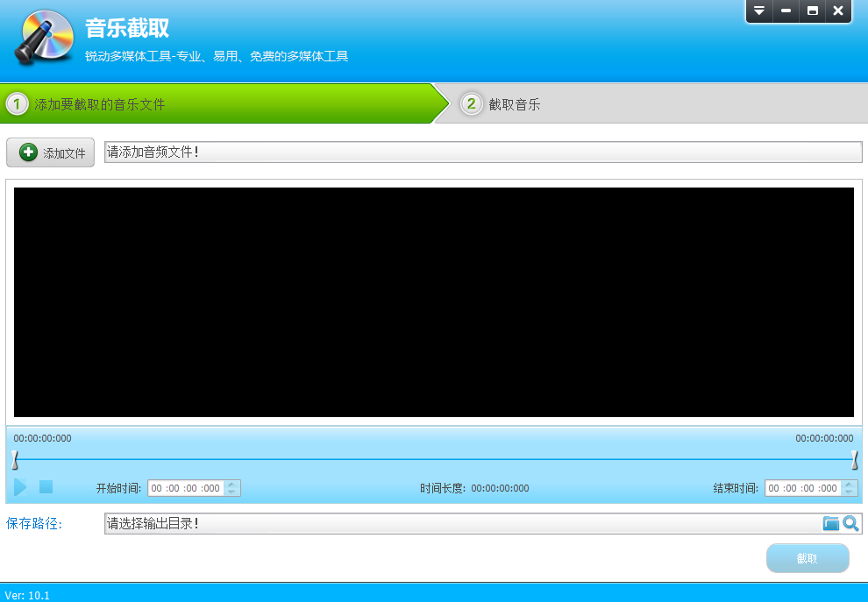Increment 开始时间 with the up stepper arrow
868x602 pixels.
tap(231, 485)
